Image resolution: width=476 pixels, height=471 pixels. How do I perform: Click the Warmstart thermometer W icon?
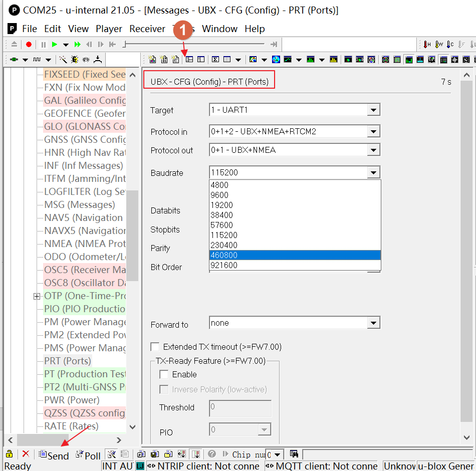[x=439, y=45]
